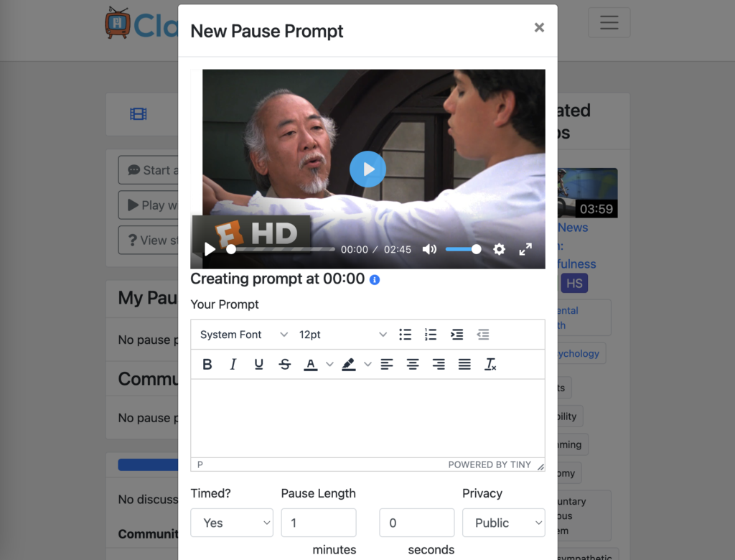Click the Play with pauses button behind dialog
Image resolution: width=735 pixels, height=560 pixels.
coord(148,205)
